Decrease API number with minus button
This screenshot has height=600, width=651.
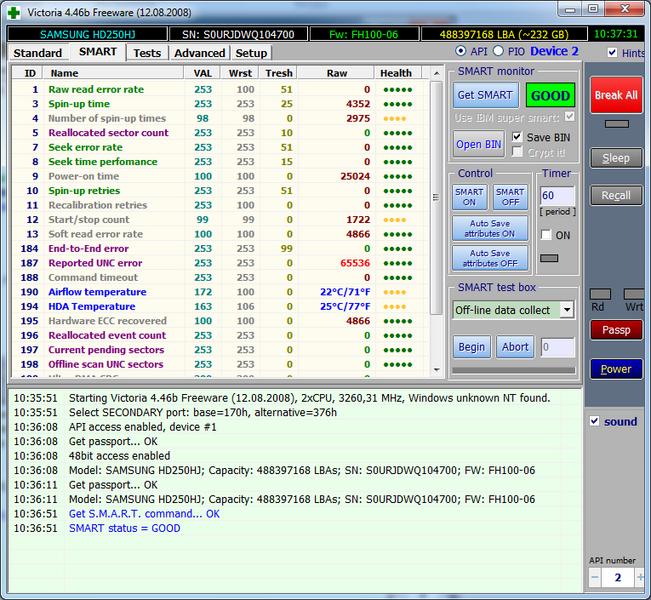(595, 577)
